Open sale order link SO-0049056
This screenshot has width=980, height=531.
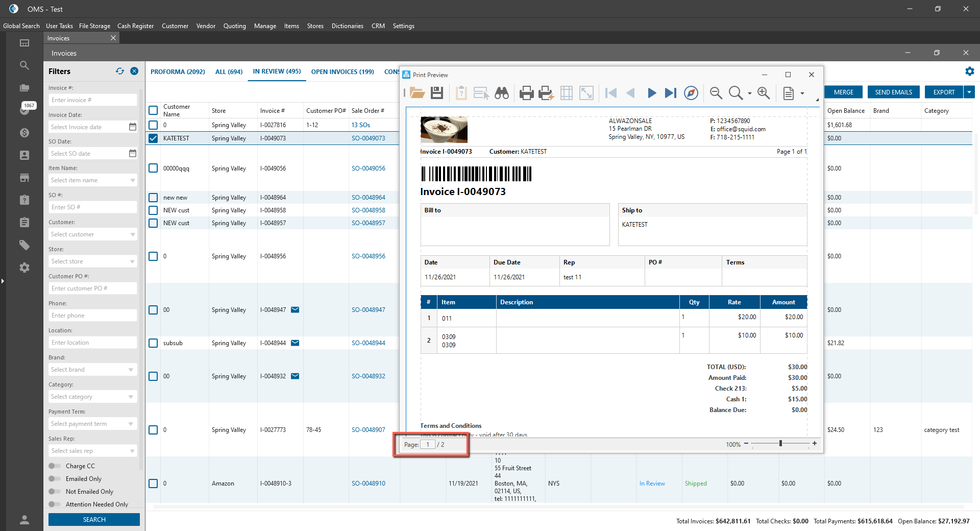[368, 168]
